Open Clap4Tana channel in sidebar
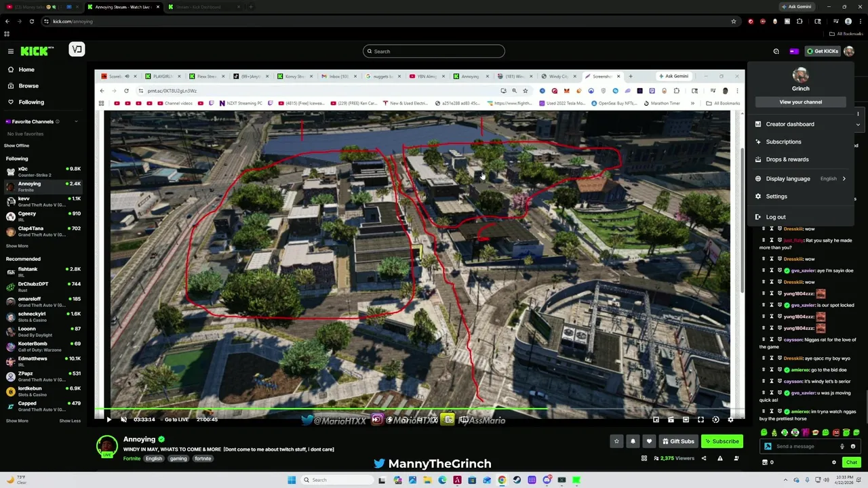 tap(43, 231)
